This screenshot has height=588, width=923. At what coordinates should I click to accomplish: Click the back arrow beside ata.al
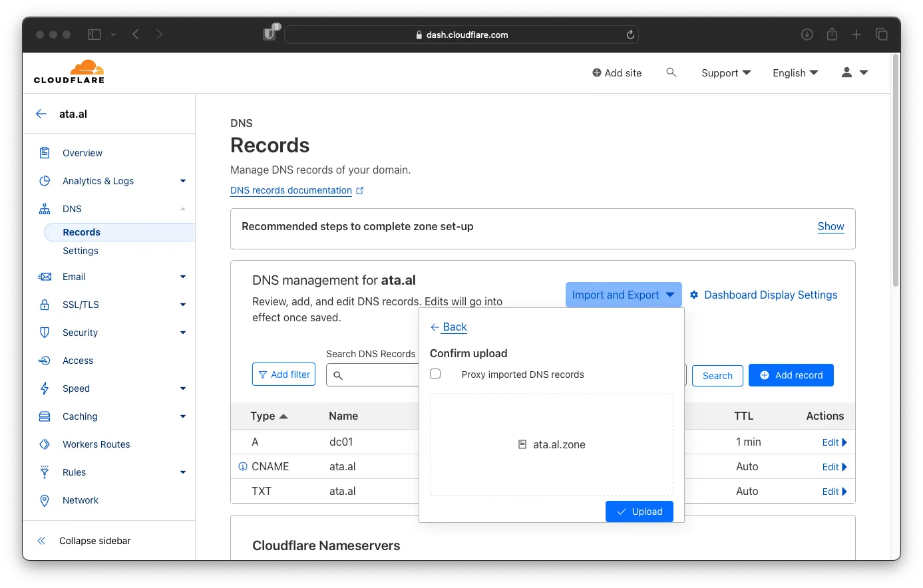[41, 114]
